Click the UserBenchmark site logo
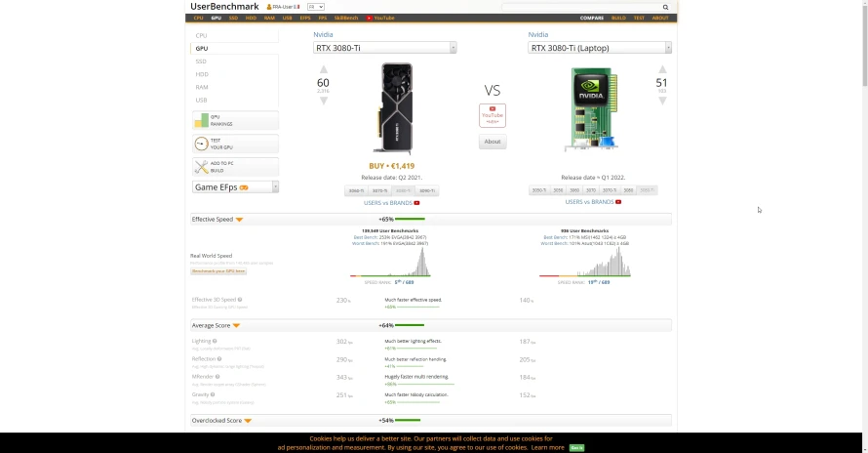This screenshot has height=453, width=868. point(224,7)
